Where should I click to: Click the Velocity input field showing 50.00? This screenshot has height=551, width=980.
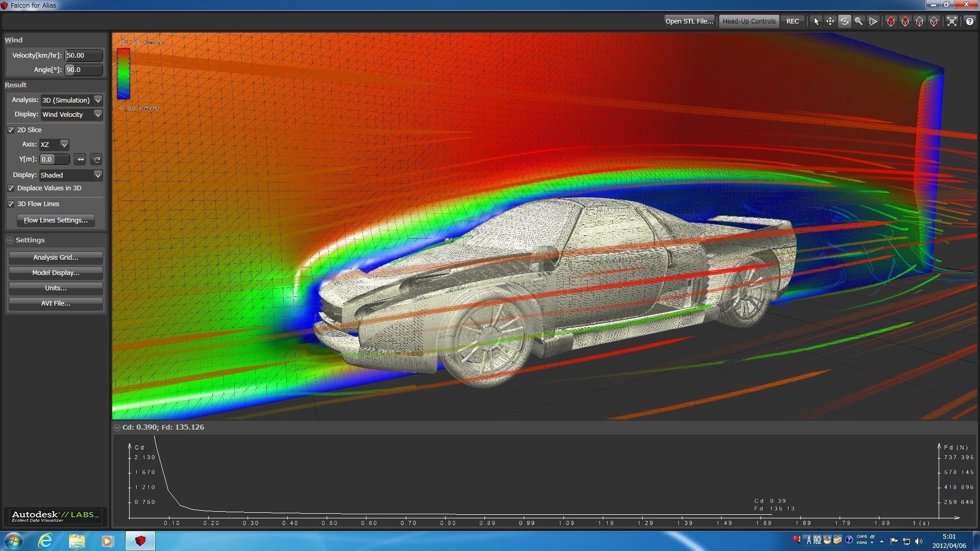[x=84, y=56]
